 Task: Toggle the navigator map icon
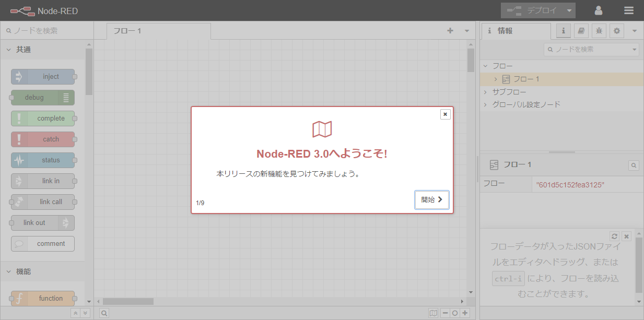(x=433, y=313)
